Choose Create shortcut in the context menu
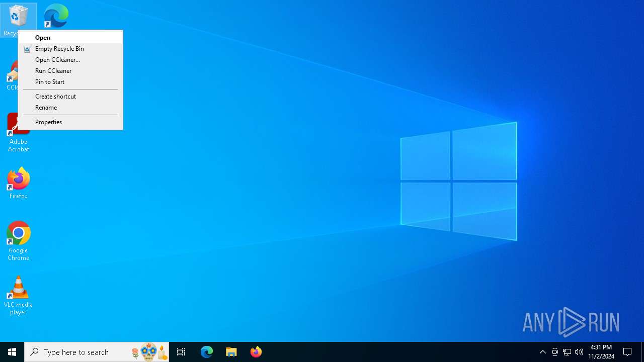Image resolution: width=644 pixels, height=362 pixels. [x=70, y=97]
